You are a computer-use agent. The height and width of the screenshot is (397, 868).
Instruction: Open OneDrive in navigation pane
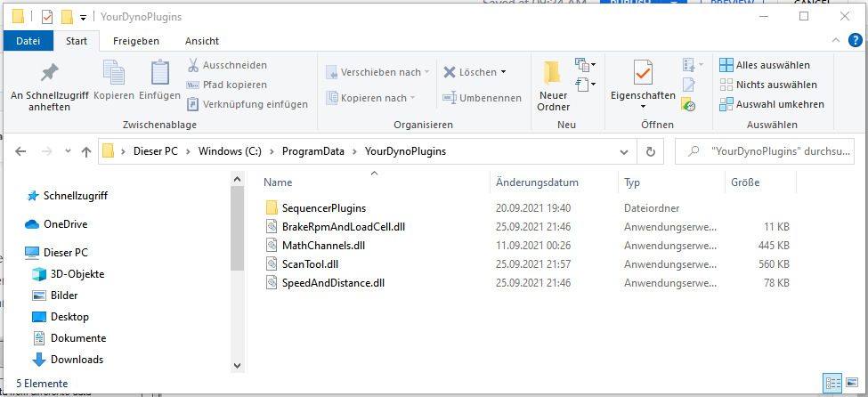click(x=56, y=224)
